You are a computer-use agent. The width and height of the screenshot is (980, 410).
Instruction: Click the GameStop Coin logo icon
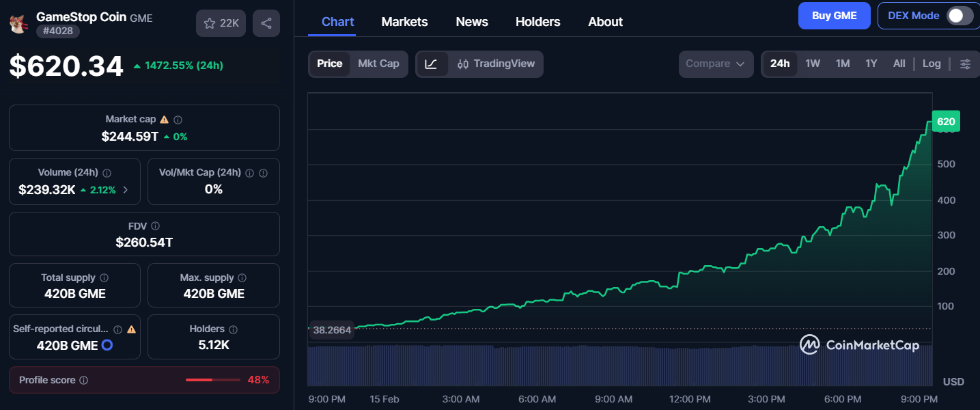pos(18,23)
